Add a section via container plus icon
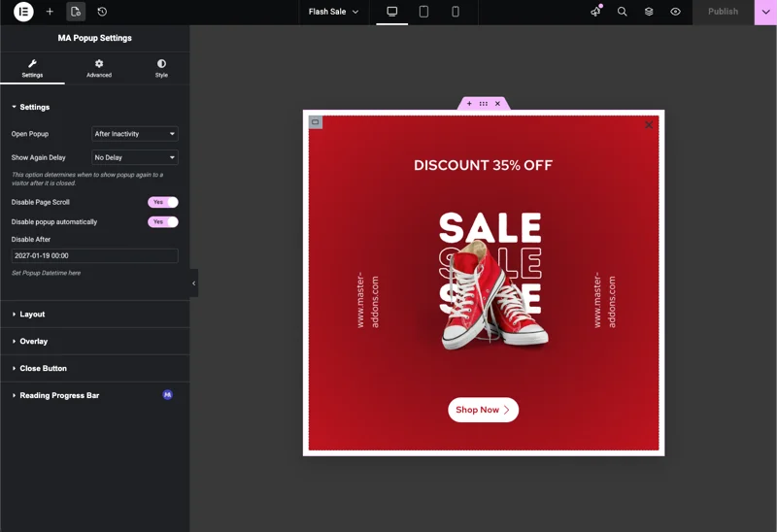 click(x=469, y=104)
